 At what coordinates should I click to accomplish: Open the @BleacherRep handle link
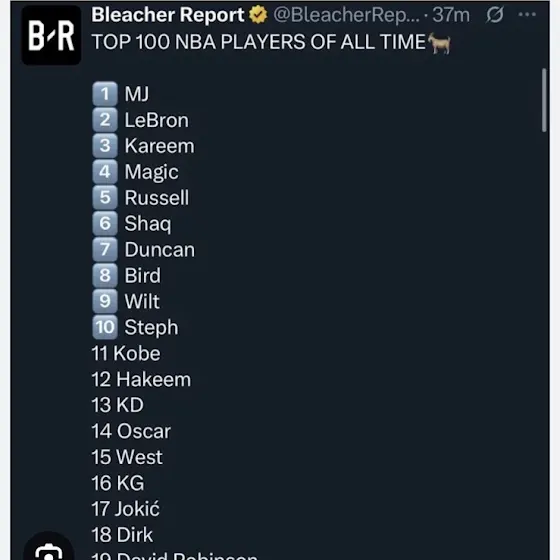[346, 15]
